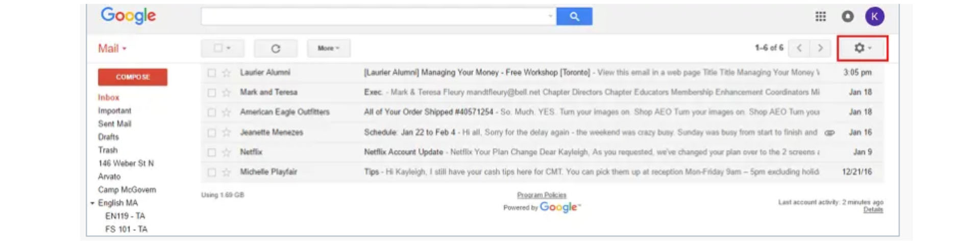Select the Mark and Teresa email checkbox
The height and width of the screenshot is (249, 980).
(x=211, y=93)
